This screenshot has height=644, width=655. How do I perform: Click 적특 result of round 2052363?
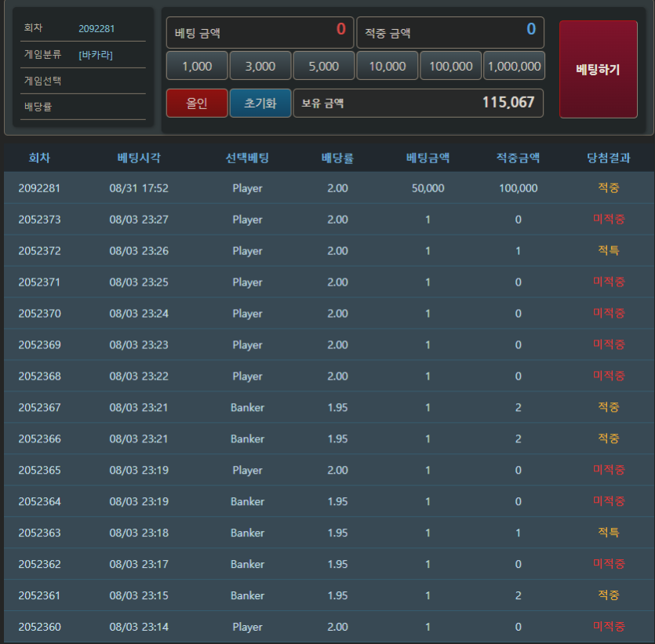pyautogui.click(x=609, y=533)
